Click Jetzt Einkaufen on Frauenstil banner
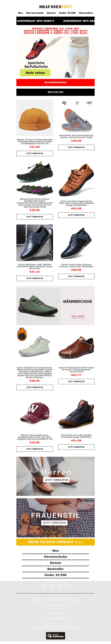This screenshot has height=644, width=111. tap(54, 523)
